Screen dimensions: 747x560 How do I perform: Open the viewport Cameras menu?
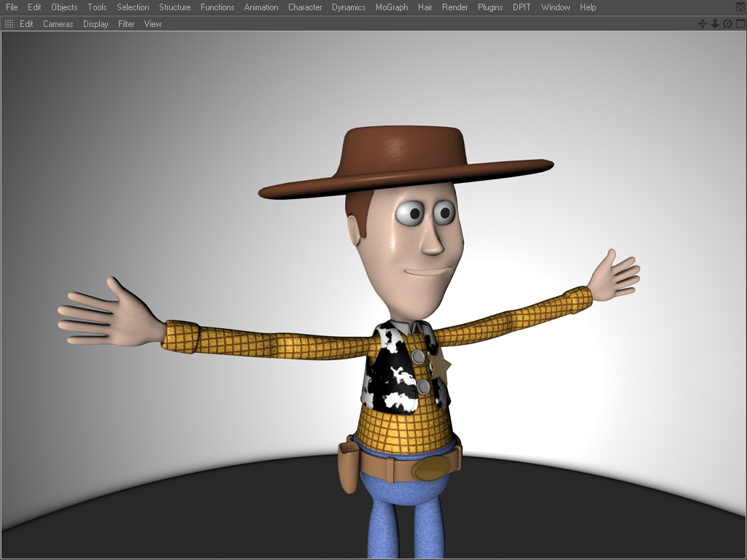click(58, 24)
